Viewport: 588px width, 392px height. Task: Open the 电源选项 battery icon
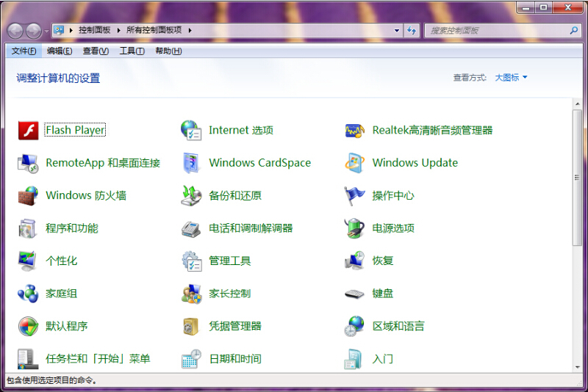click(x=354, y=228)
